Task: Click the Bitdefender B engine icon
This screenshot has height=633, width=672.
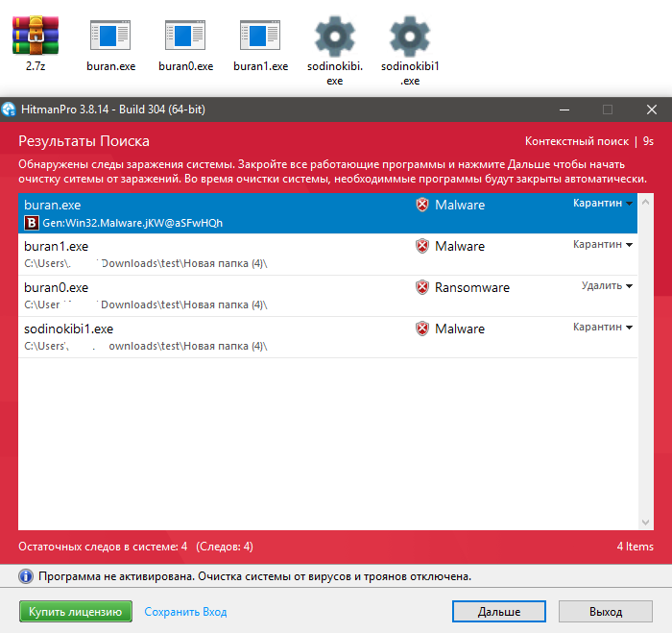Action: pyautogui.click(x=32, y=223)
